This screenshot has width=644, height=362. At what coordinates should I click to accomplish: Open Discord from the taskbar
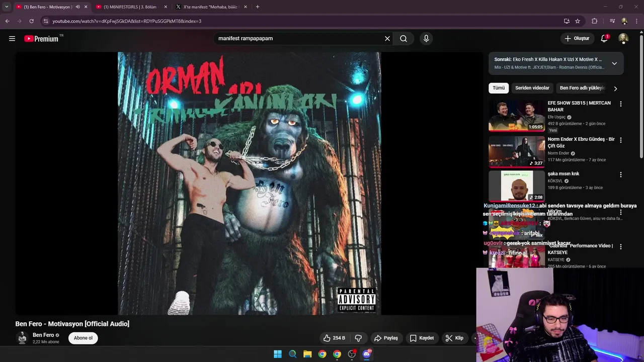click(367, 354)
